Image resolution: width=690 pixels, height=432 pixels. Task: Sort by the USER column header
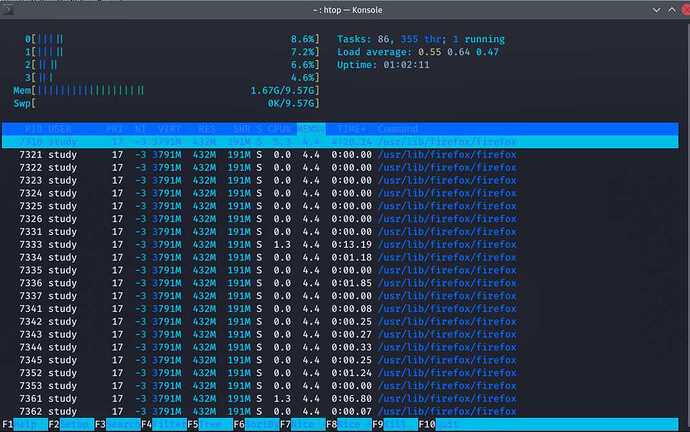[x=59, y=129]
